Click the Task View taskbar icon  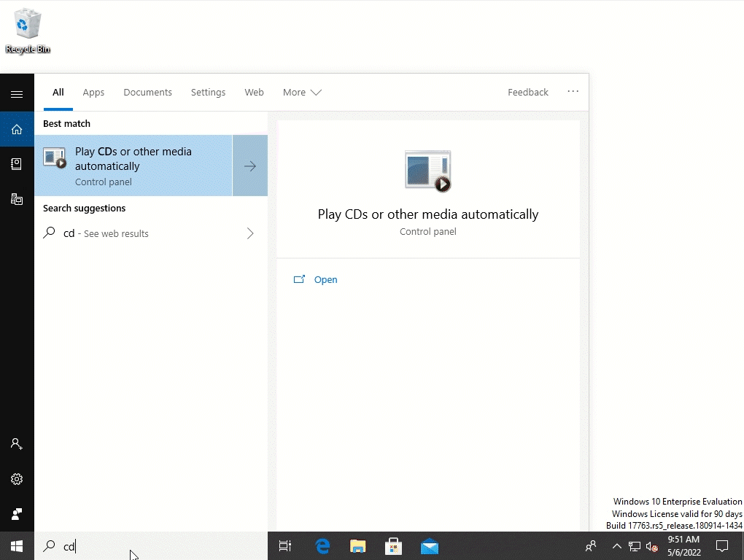click(x=285, y=545)
